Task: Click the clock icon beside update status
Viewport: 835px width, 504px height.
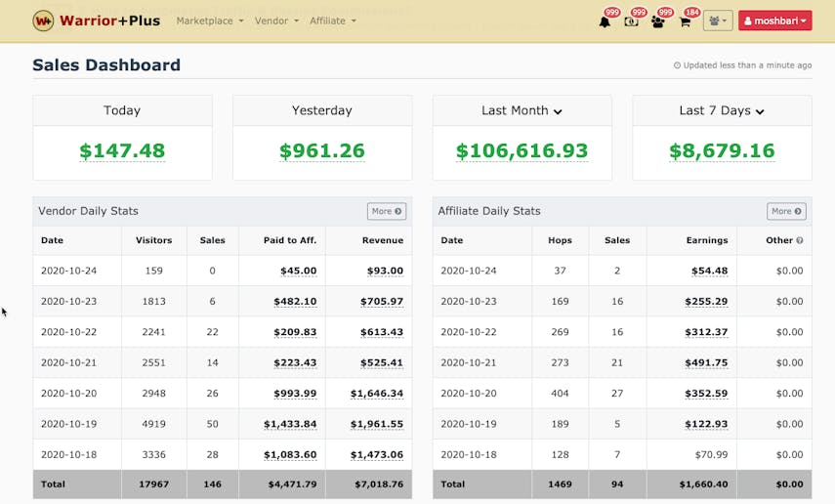Action: point(677,65)
